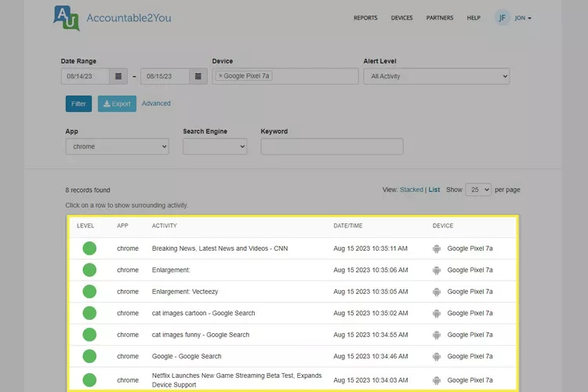Click Android device icon in the 10:35:02 AM row

[437, 314]
